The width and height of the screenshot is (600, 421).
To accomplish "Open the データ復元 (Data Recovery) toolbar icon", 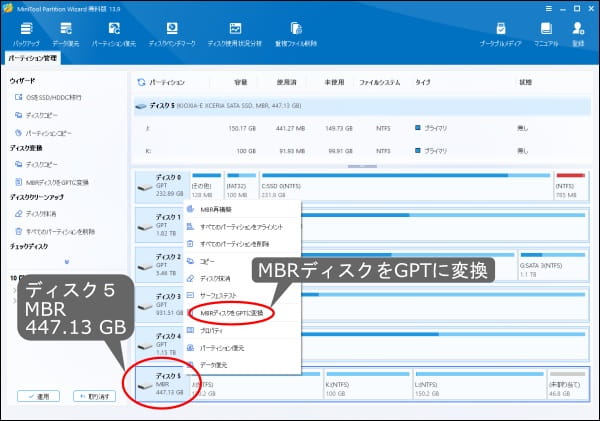I will [66, 34].
